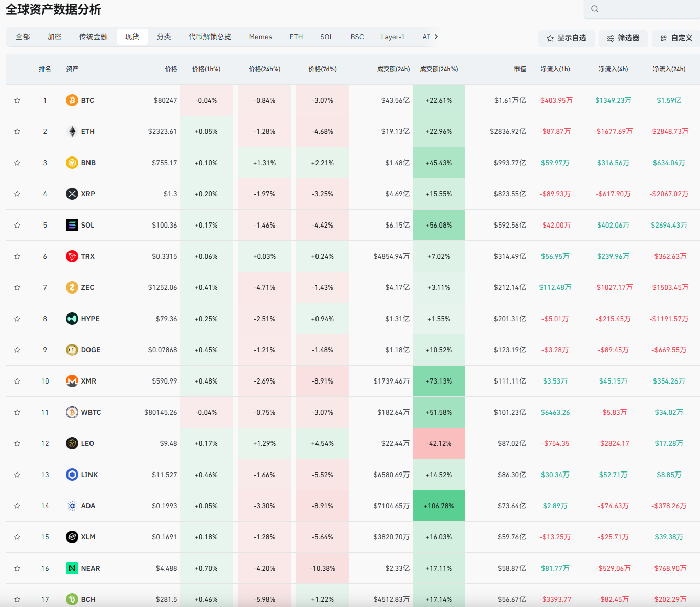This screenshot has height=607, width=700.
Task: Open the Layer-1 category
Action: tap(393, 37)
